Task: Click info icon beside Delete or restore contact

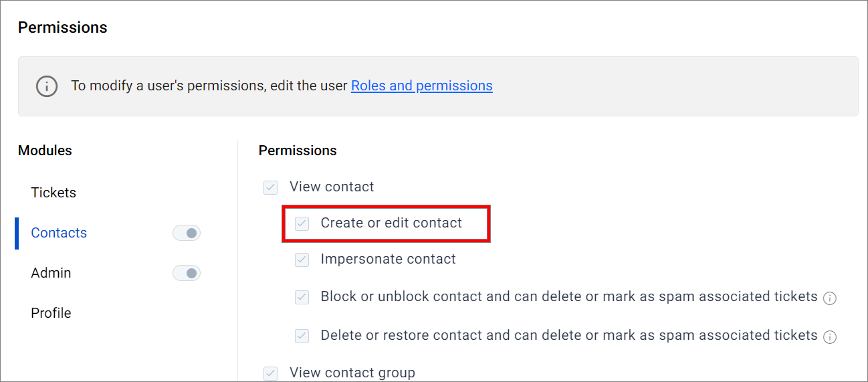Action: (x=830, y=337)
